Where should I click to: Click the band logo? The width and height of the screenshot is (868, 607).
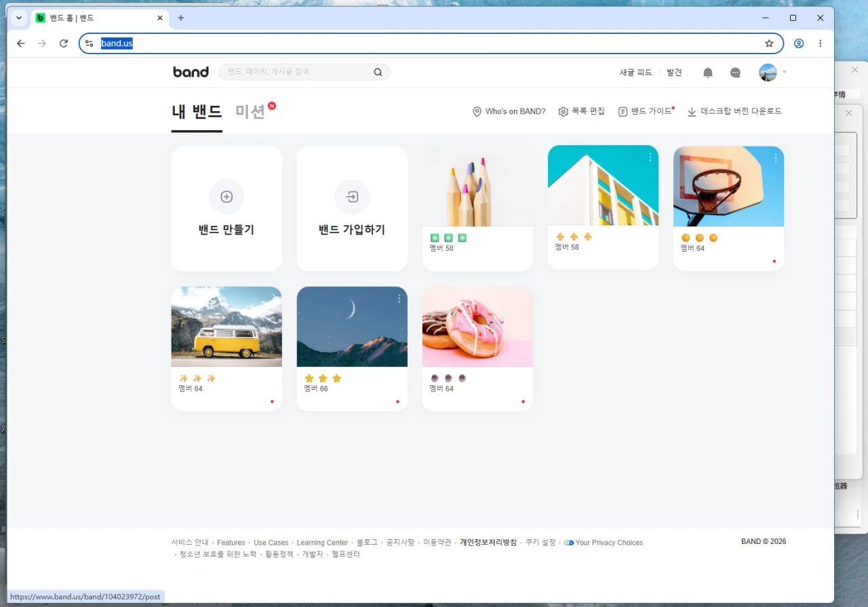tap(191, 72)
